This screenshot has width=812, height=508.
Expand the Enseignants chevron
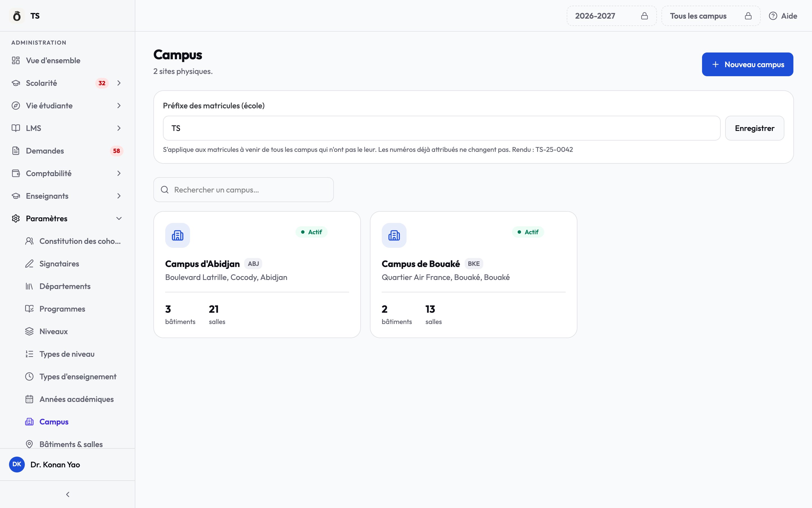point(119,196)
